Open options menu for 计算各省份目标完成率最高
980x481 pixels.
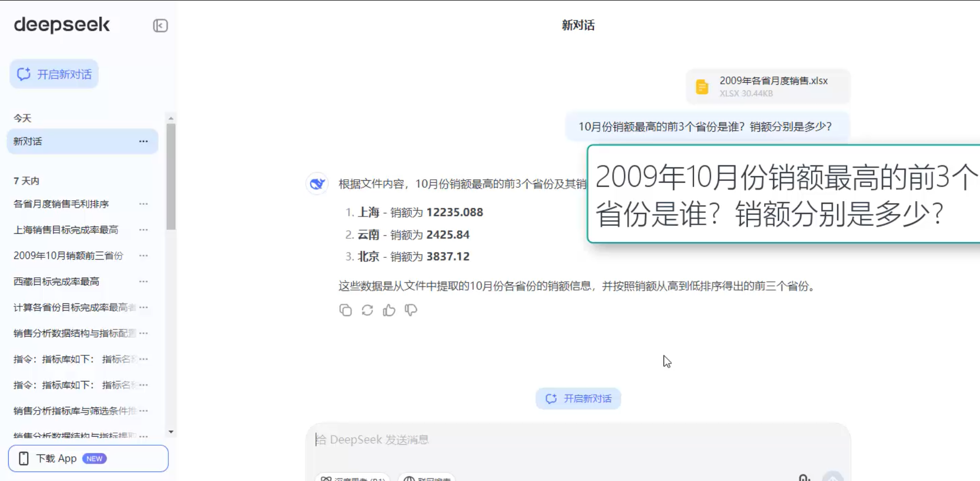(143, 307)
